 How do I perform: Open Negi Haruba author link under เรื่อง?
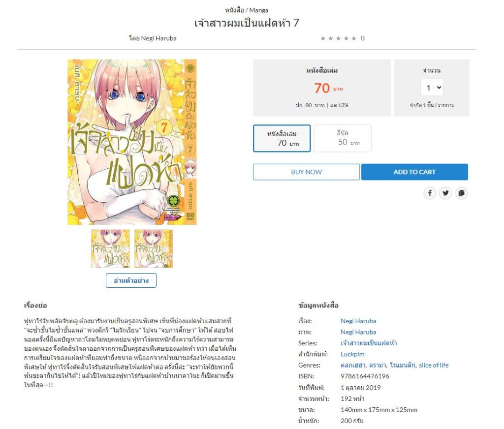click(x=358, y=321)
